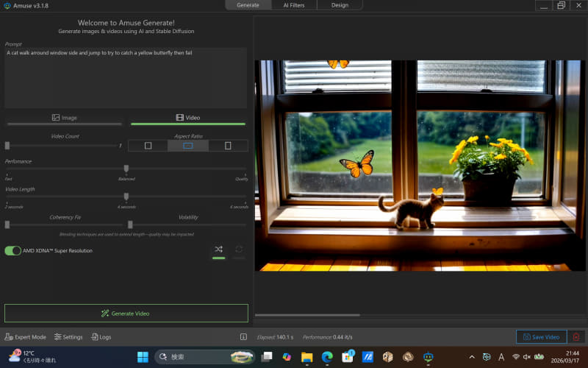
Task: Switch to Image generation mode
Action: click(x=65, y=118)
